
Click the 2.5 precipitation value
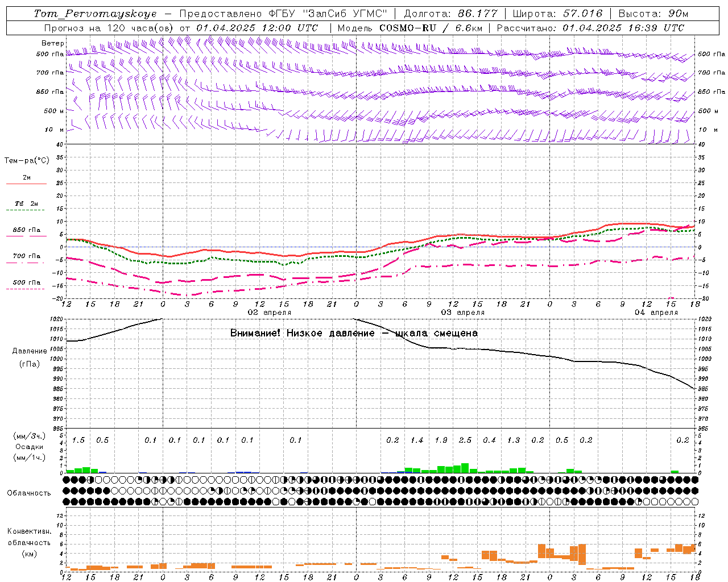[465, 440]
